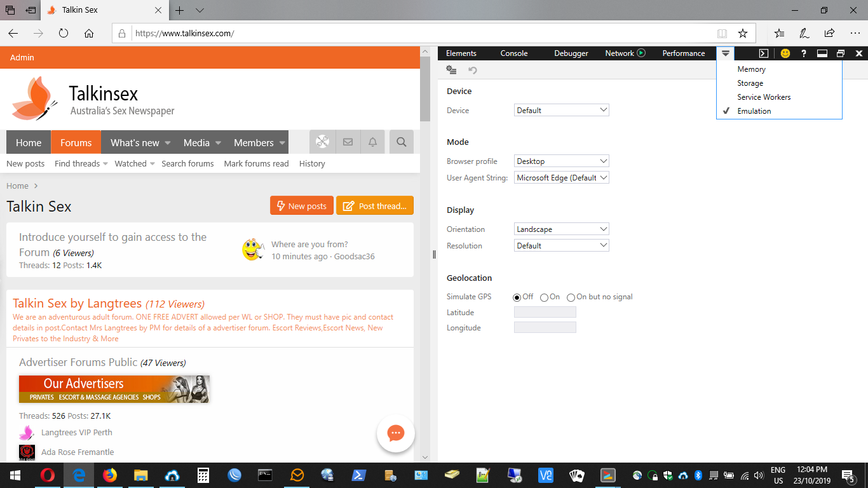The image size is (868, 488).
Task: Dock DevTools to bottom icon
Action: (822, 53)
